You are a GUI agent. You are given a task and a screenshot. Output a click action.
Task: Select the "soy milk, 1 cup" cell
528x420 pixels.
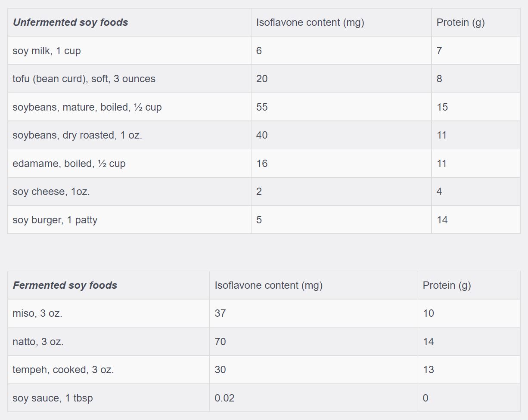click(x=47, y=51)
